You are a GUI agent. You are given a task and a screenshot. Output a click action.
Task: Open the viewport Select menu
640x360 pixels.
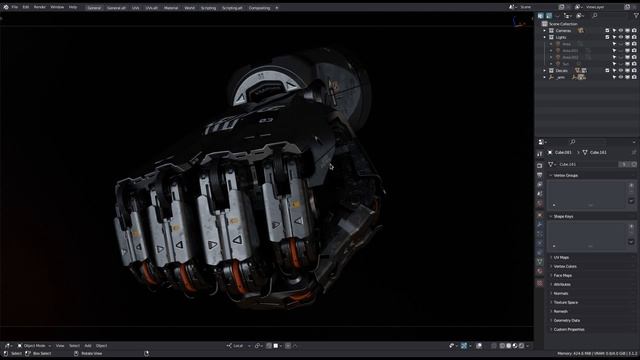74,346
